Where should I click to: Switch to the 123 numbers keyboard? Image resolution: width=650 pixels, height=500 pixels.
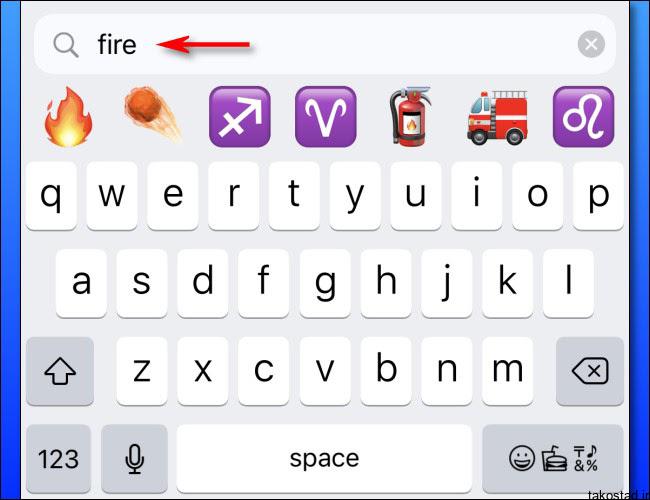(58, 459)
